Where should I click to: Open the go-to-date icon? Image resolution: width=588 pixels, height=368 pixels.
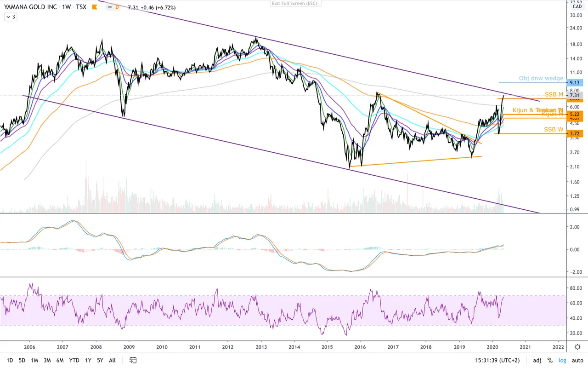[x=133, y=360]
